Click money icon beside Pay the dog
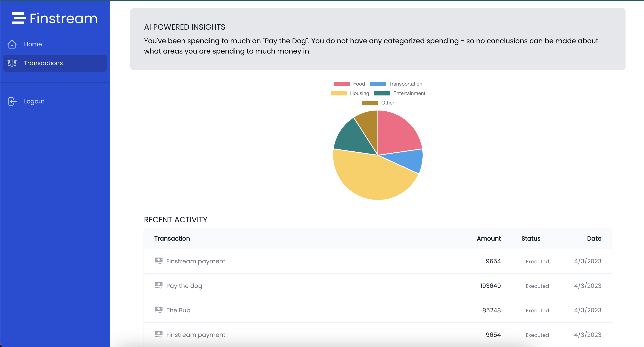The width and height of the screenshot is (644, 347). click(158, 285)
